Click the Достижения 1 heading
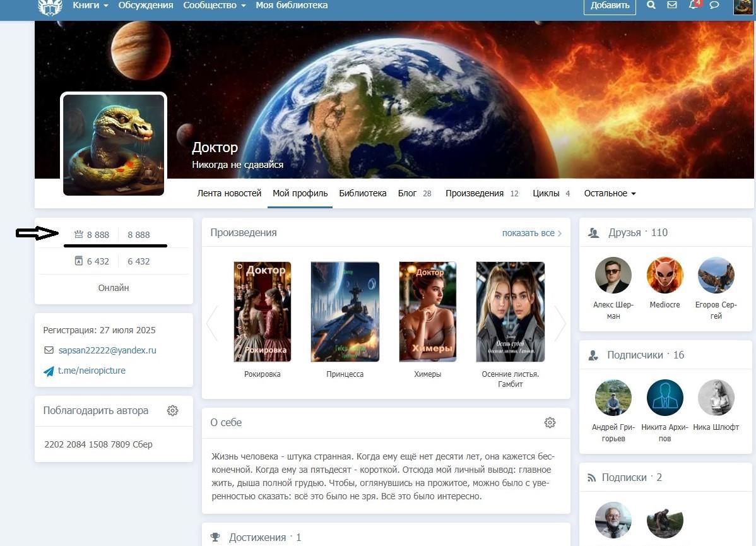Viewport: 756px width, 546px height. (264, 537)
